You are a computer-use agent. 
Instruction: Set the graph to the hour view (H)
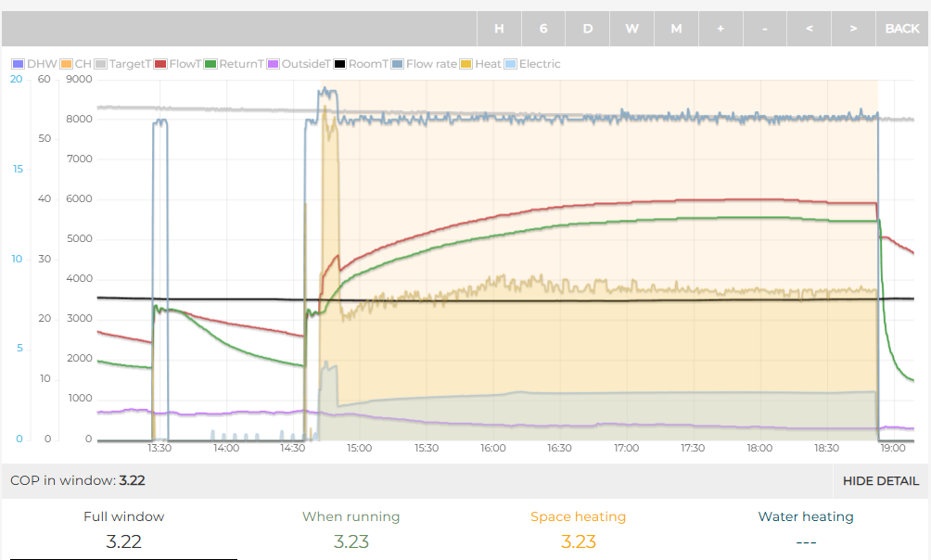coord(499,29)
